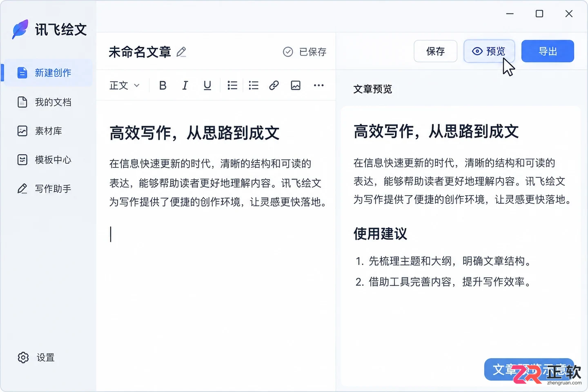Insert a numbered list
Viewport: 588px width, 392px height.
[232, 85]
